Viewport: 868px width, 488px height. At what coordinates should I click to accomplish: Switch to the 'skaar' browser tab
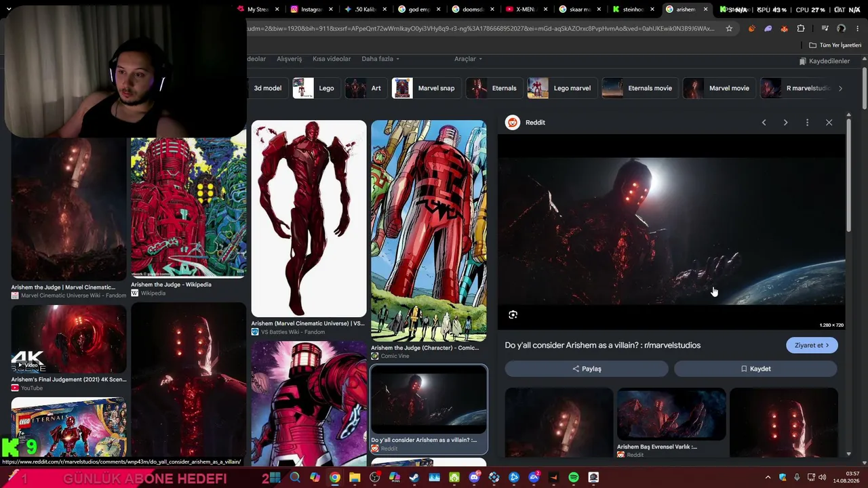(578, 9)
